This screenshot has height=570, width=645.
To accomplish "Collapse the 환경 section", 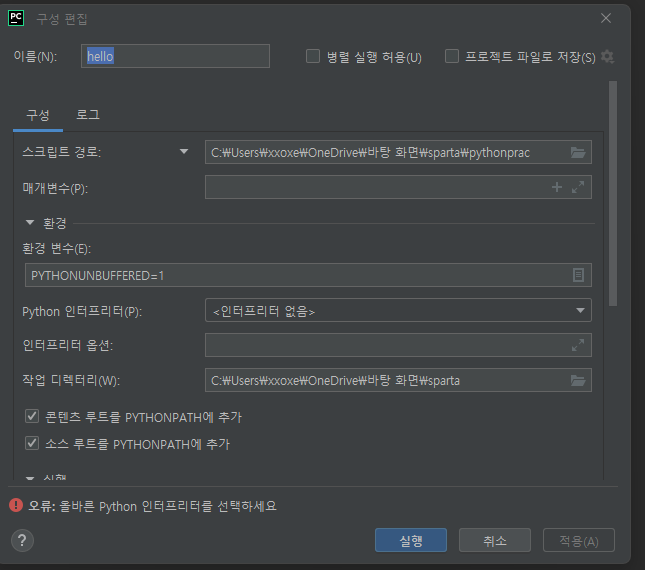I will pyautogui.click(x=30, y=222).
